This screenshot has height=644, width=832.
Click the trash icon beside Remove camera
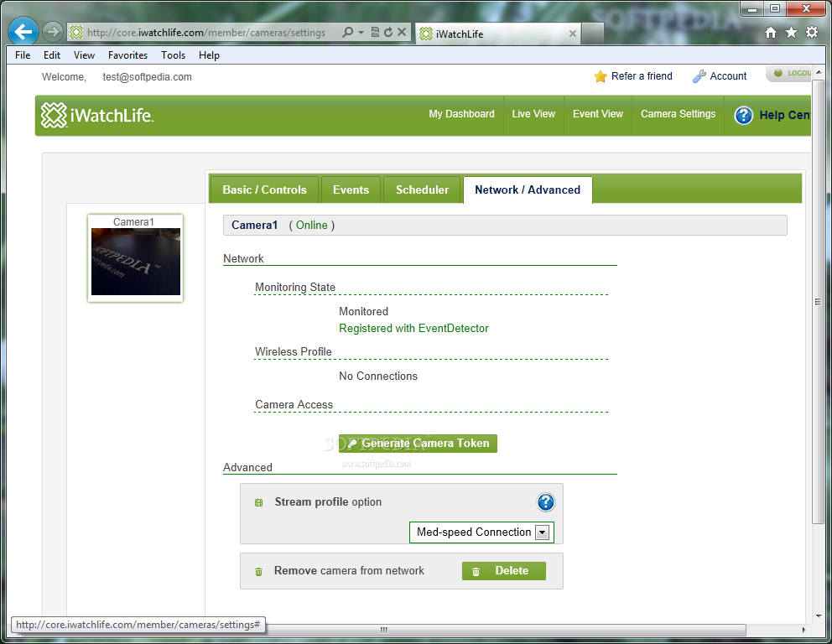point(259,571)
